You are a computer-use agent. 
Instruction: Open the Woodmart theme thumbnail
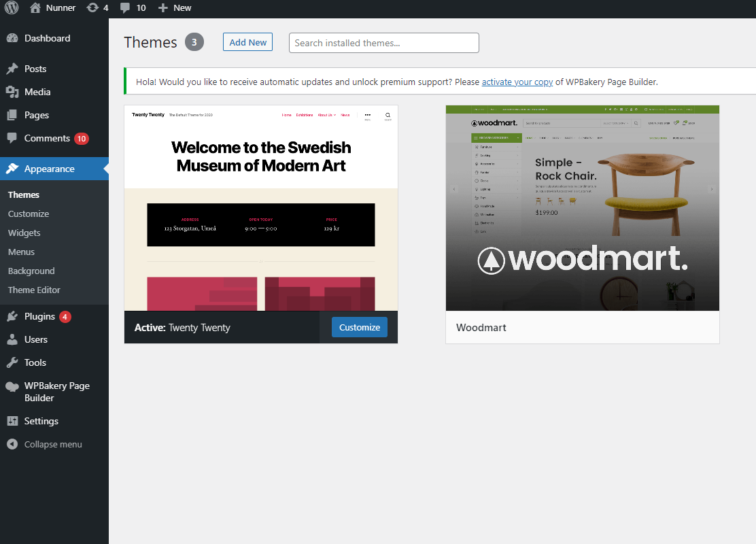tap(583, 208)
